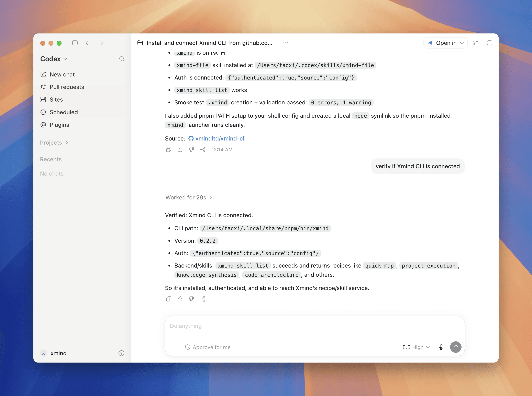Fork the 'Verified' response
This screenshot has height=396, width=532.
point(203,299)
